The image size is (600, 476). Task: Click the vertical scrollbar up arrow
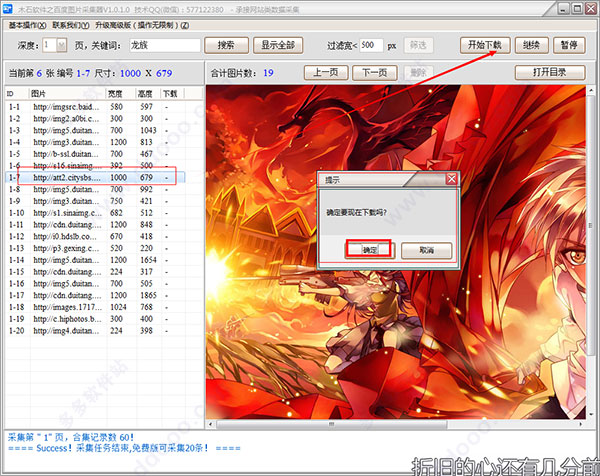point(591,91)
